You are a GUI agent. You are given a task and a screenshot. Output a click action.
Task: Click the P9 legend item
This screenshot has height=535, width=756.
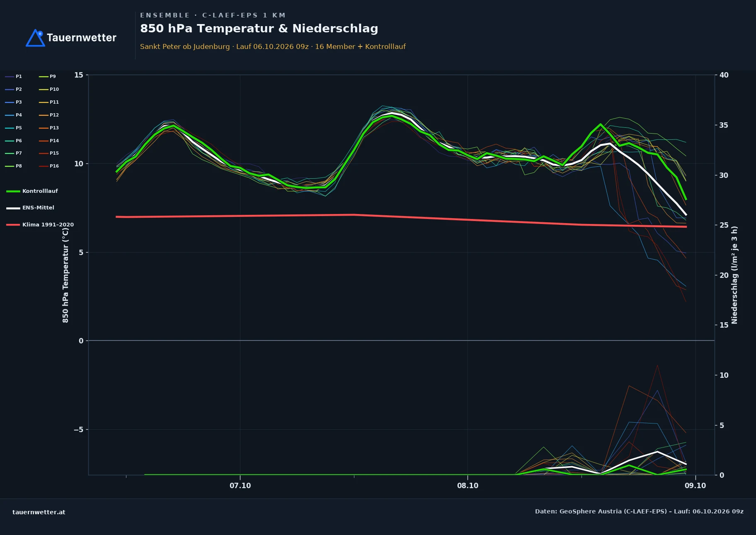point(47,77)
